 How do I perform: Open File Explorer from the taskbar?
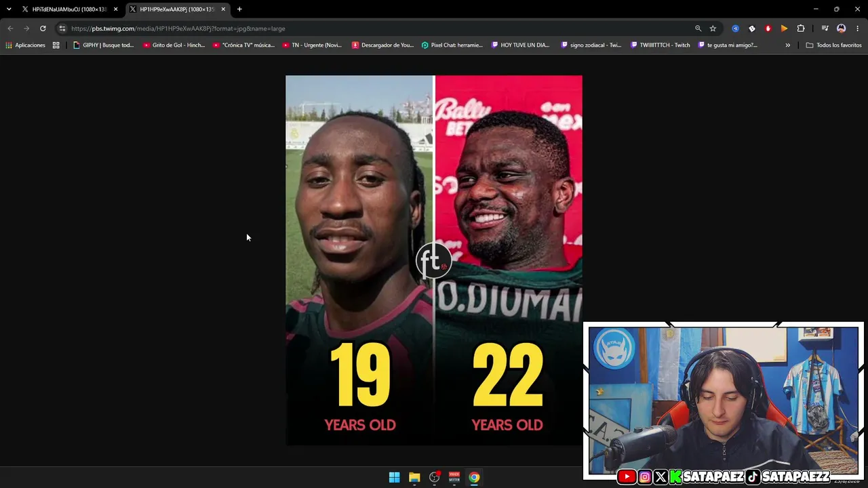click(414, 477)
